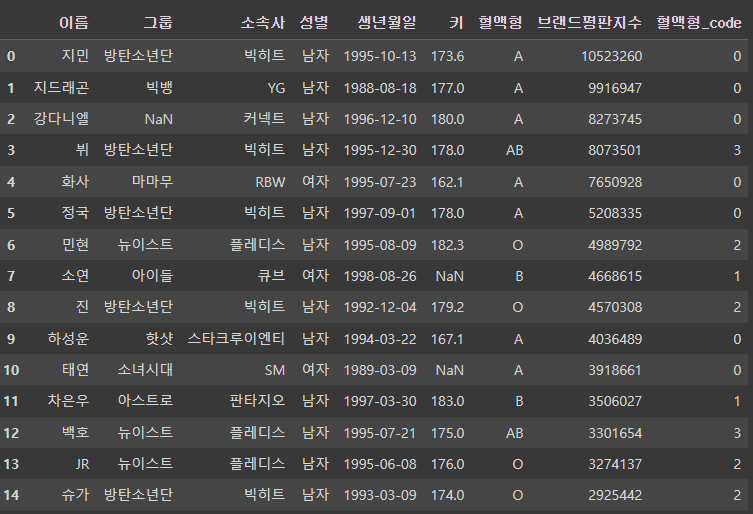Click brand value 9916947
Screen dimensions: 753x514
coord(615,88)
